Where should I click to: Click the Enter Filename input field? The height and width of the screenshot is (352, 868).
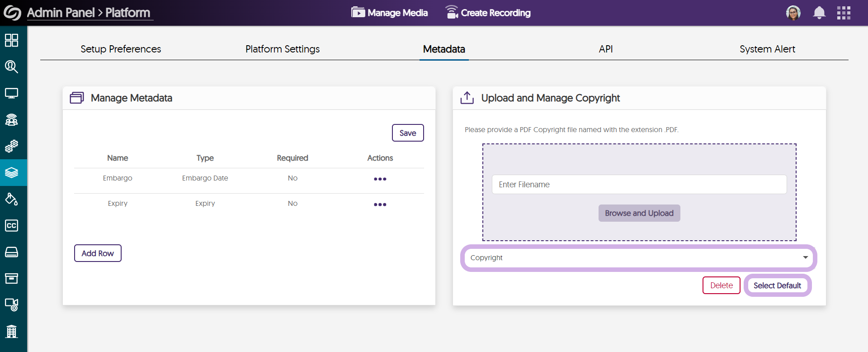pos(639,185)
